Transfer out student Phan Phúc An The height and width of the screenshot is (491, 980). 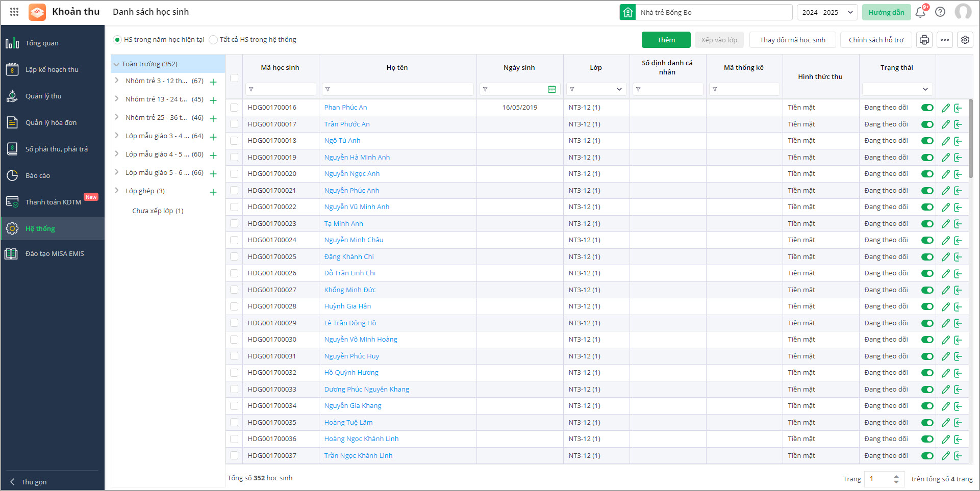958,108
